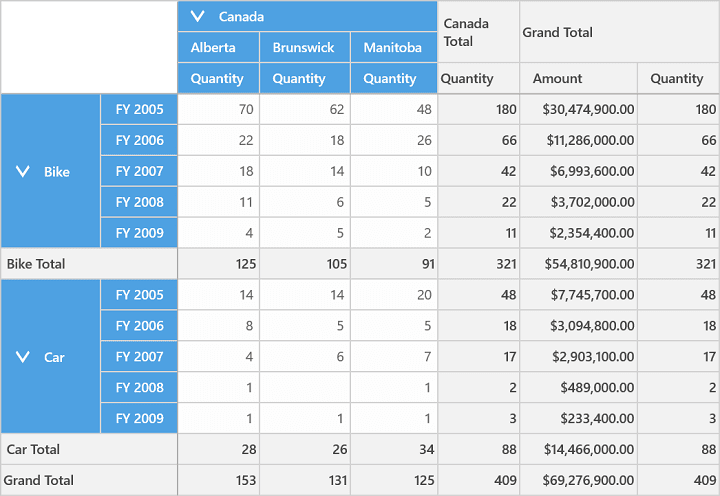720x496 pixels.
Task: Collapse the Car row group chevron
Action: click(x=22, y=357)
